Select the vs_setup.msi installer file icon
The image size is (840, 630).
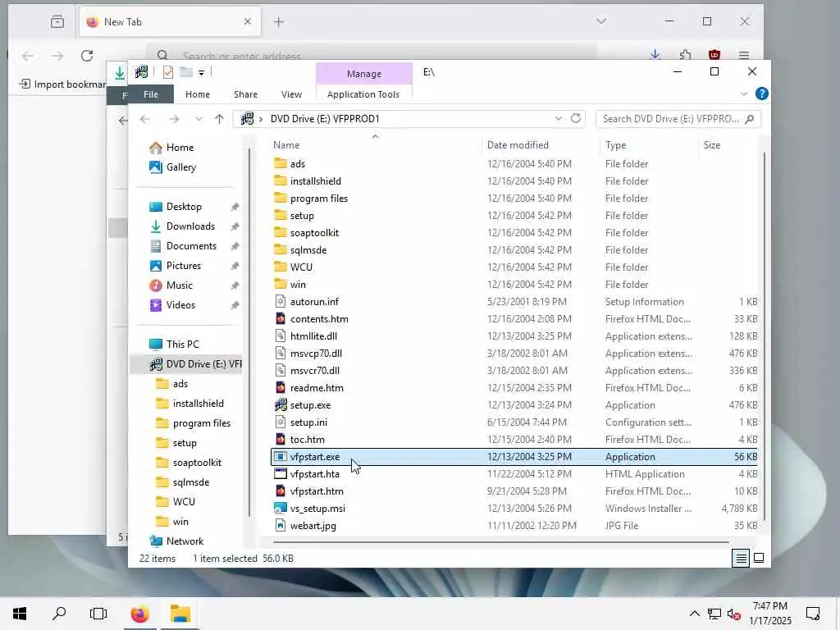281,509
